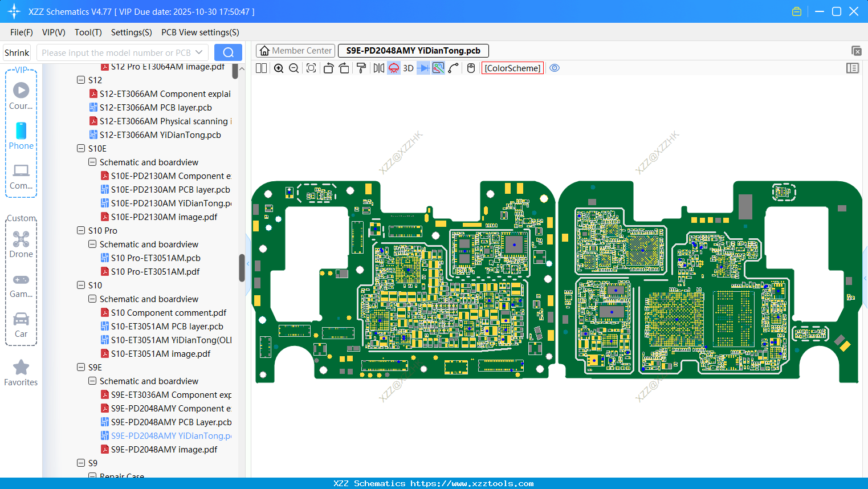
Task: Open the PCB View settings menu
Action: 200,32
